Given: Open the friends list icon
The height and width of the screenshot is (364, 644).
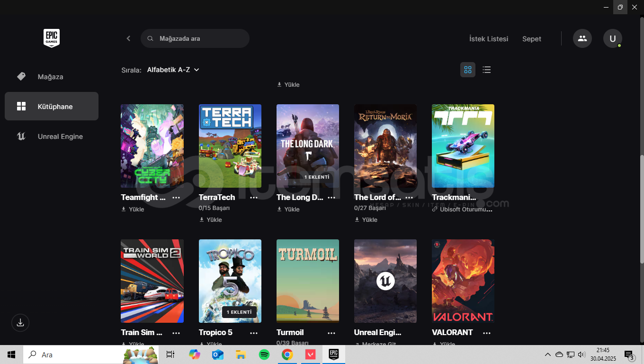Looking at the screenshot, I should pos(582,38).
